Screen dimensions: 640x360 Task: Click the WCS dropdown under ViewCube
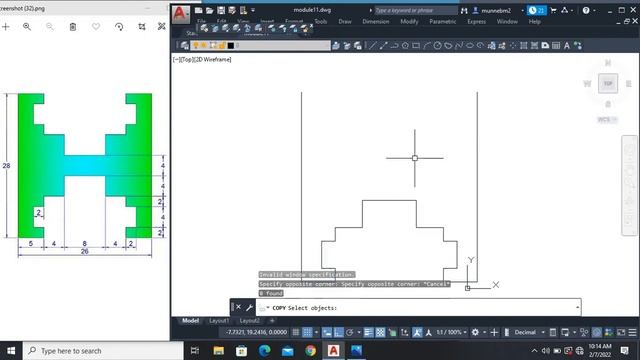607,120
